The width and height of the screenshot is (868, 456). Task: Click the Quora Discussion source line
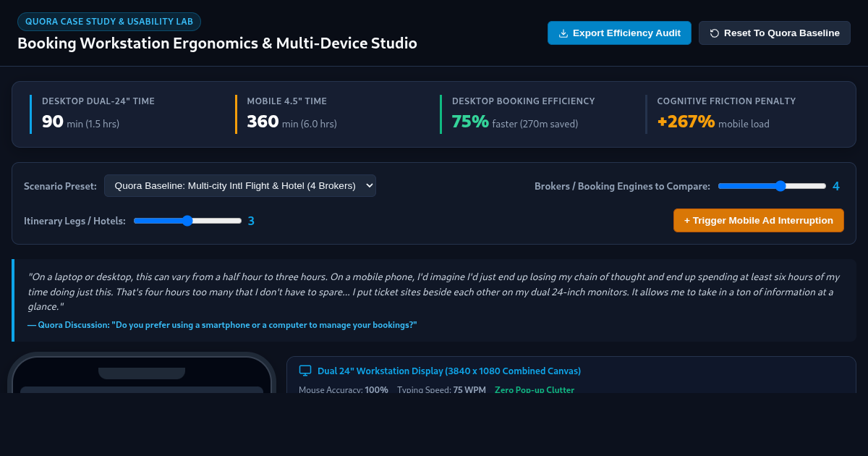point(222,325)
